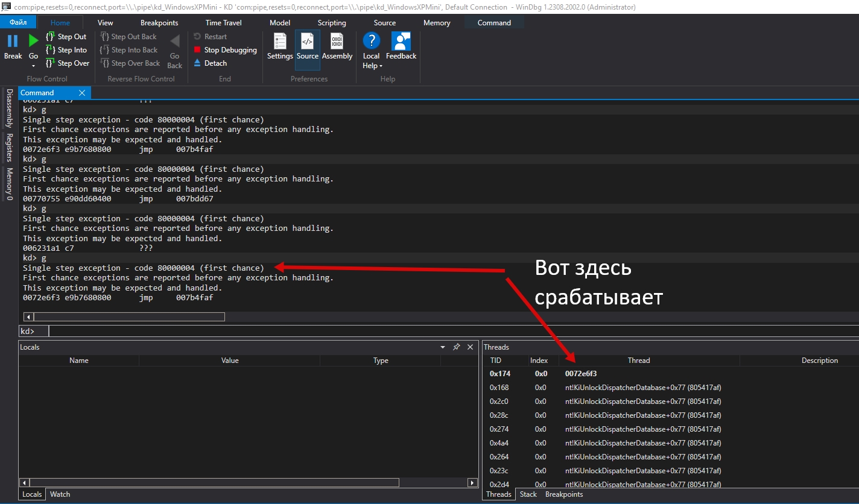Close the Command tab
This screenshot has height=504, width=859.
point(82,93)
